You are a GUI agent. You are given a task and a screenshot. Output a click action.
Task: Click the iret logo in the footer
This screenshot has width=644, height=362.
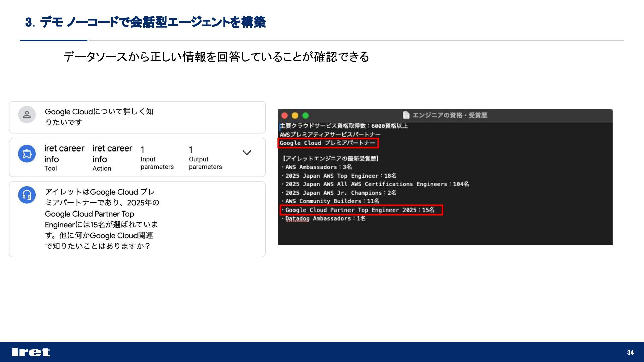click(x=31, y=352)
